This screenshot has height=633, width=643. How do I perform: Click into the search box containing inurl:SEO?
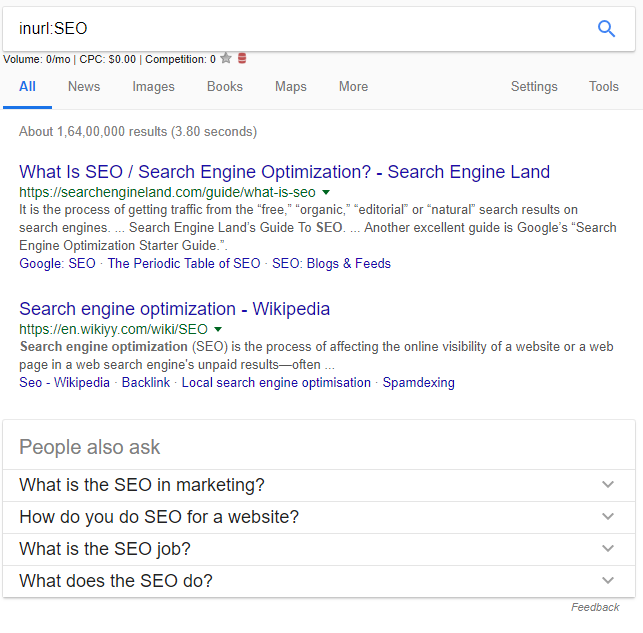[300, 29]
